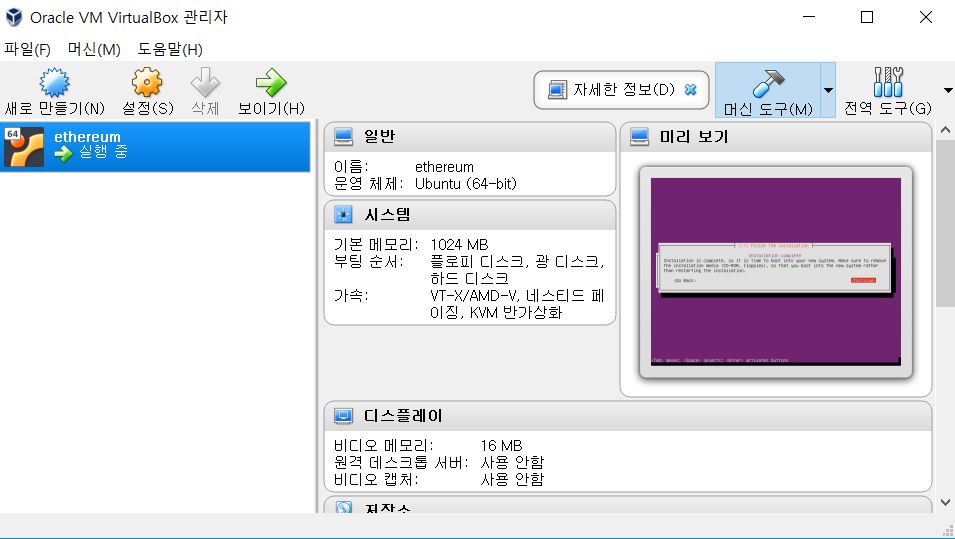Open Settings (설정) gear icon
The image size is (955, 539).
[147, 82]
